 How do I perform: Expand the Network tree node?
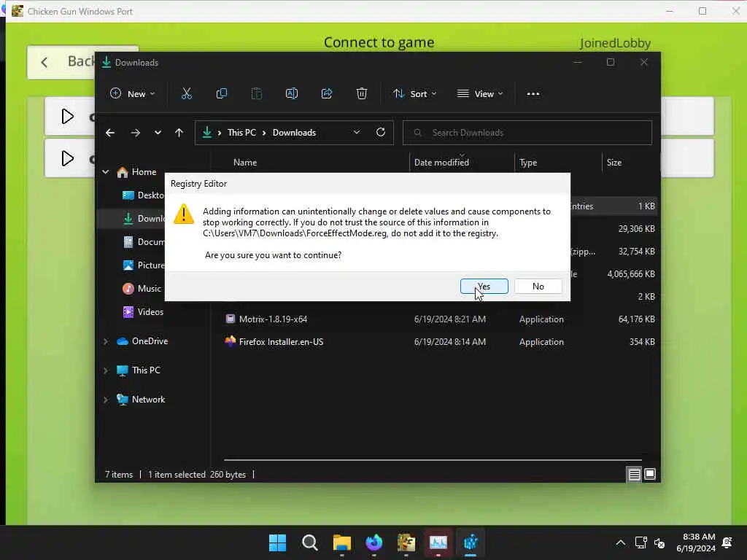[x=105, y=400]
